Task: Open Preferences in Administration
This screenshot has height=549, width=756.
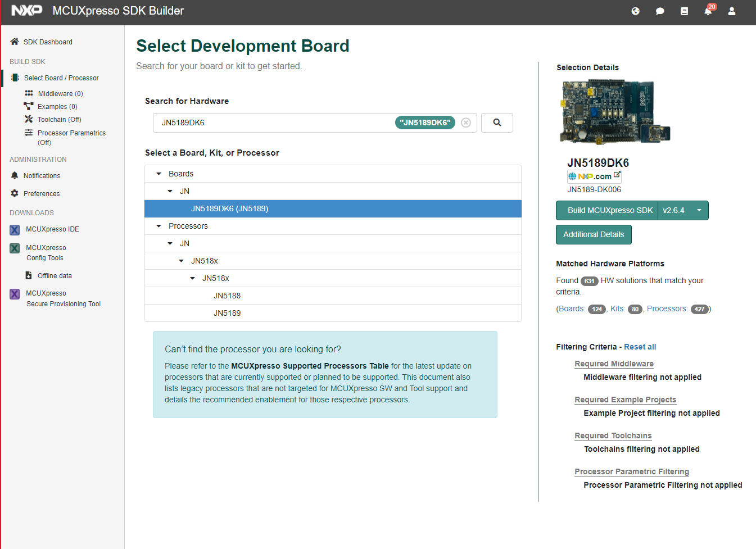Action: (42, 194)
